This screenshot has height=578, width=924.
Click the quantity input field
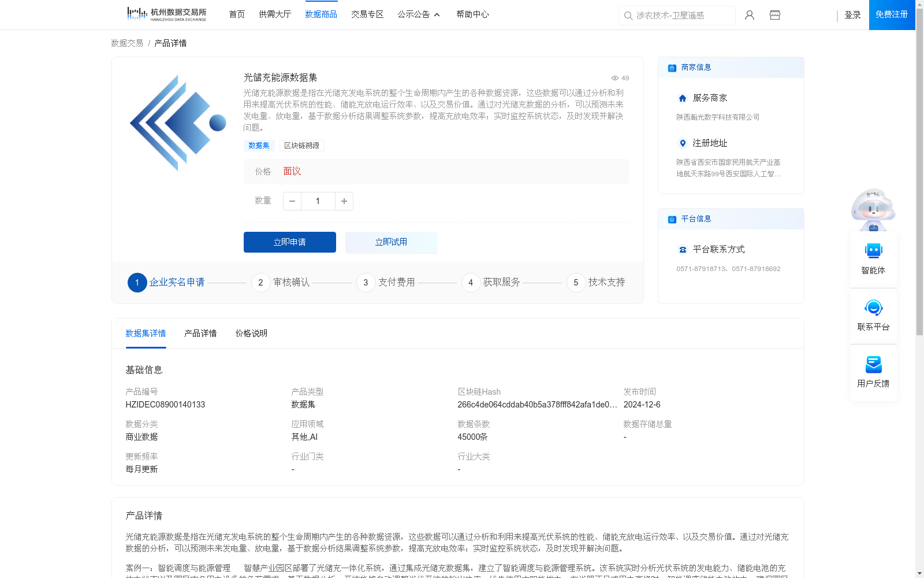click(318, 201)
